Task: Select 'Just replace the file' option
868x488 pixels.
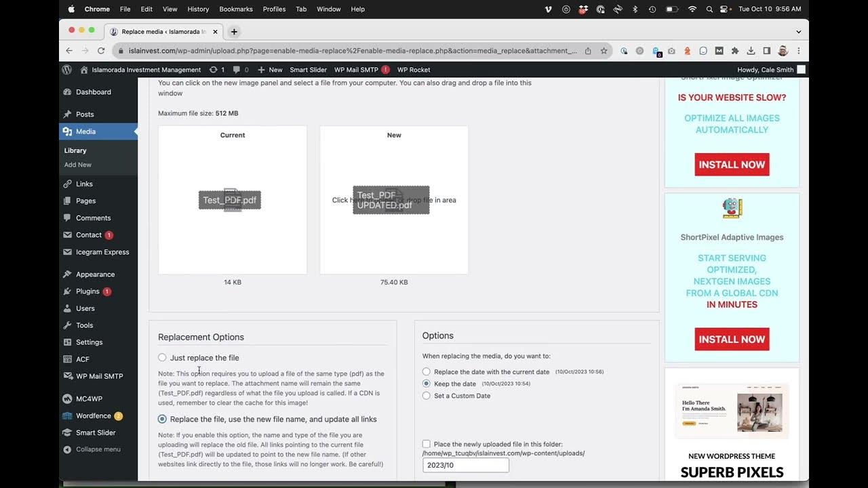Action: tap(162, 358)
